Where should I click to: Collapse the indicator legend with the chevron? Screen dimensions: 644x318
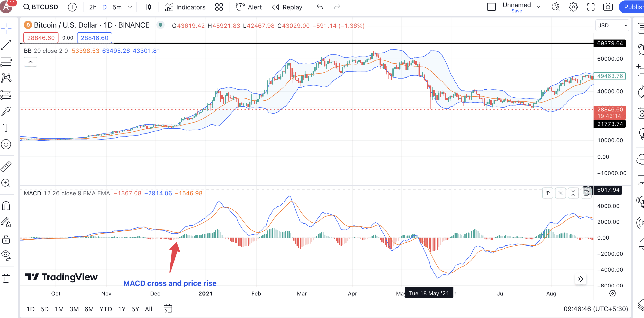30,62
